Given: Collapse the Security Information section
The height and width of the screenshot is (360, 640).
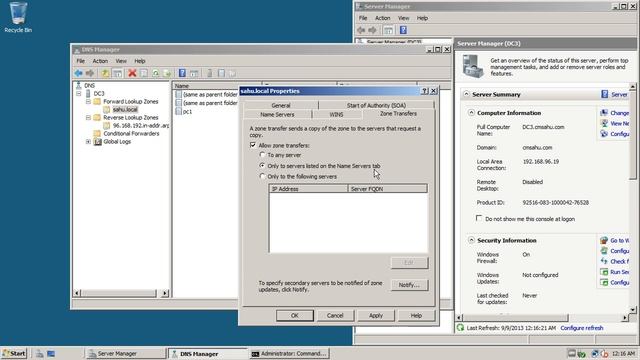Looking at the screenshot, I should click(x=471, y=240).
